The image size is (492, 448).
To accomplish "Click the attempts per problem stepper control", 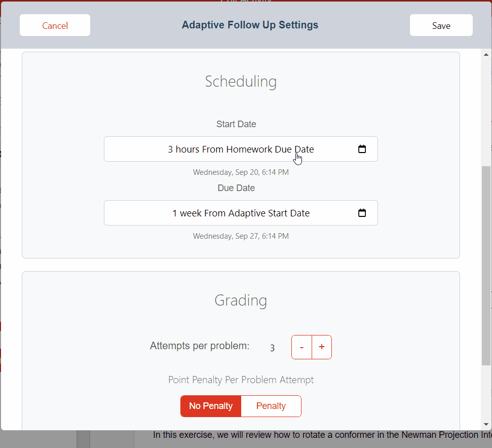I will pos(311,347).
